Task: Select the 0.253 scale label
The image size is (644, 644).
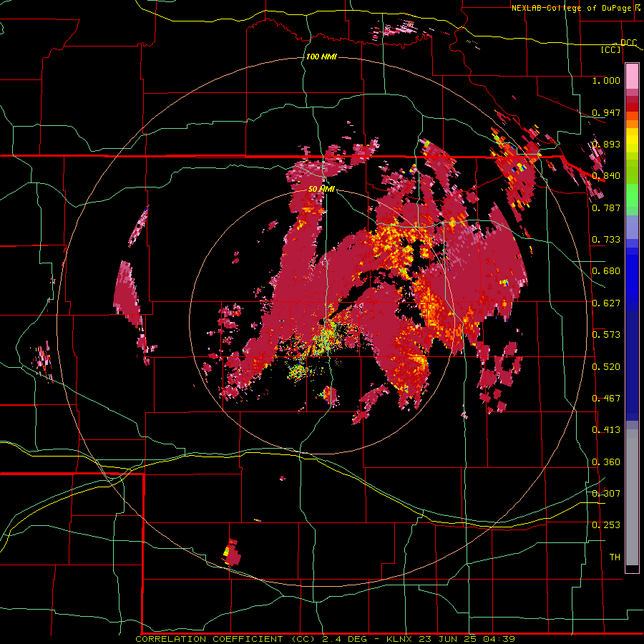Action: 606,525
